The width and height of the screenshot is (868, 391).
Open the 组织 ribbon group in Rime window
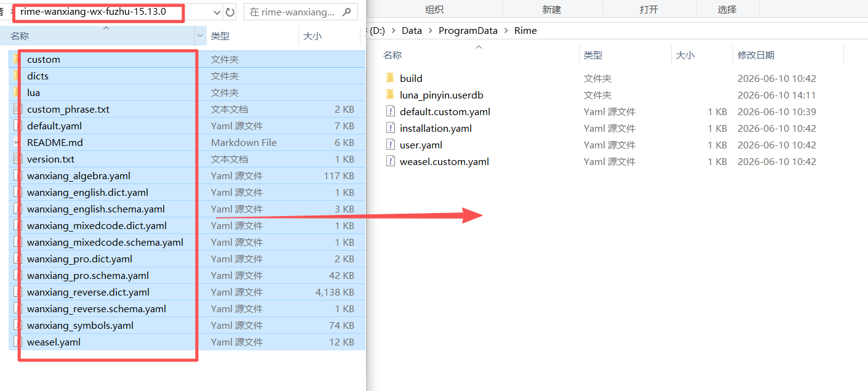coord(435,9)
